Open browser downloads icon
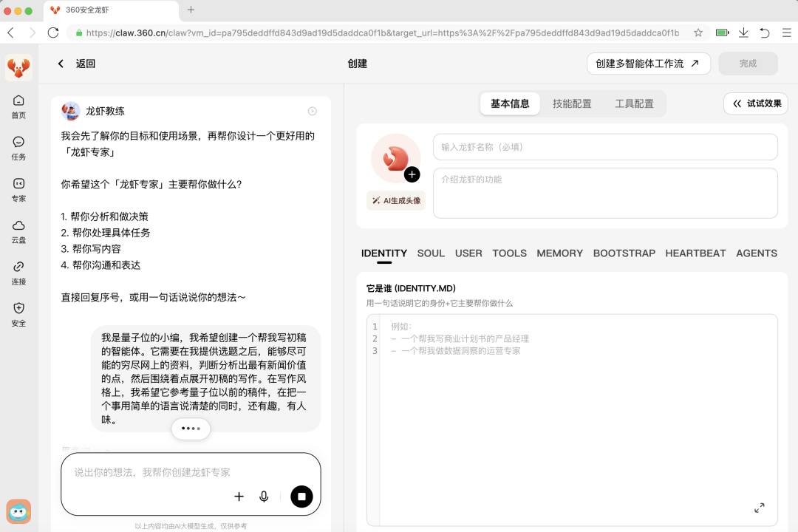 coord(743,33)
